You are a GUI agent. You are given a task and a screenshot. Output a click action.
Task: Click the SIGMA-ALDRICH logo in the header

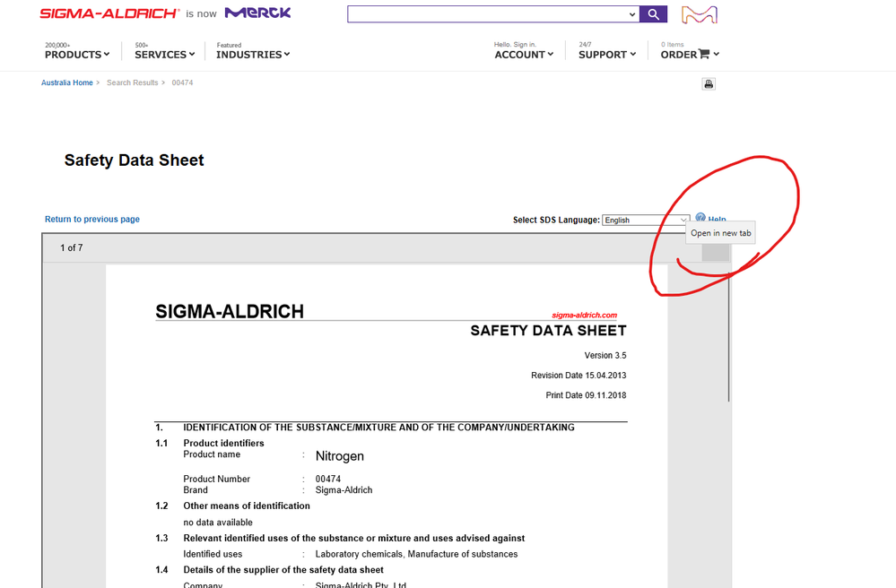click(109, 13)
